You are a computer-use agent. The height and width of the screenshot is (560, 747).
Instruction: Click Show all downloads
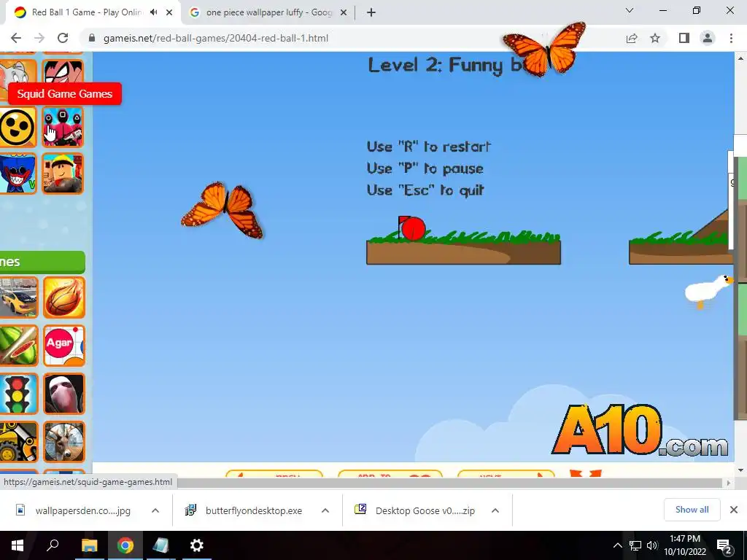point(692,510)
